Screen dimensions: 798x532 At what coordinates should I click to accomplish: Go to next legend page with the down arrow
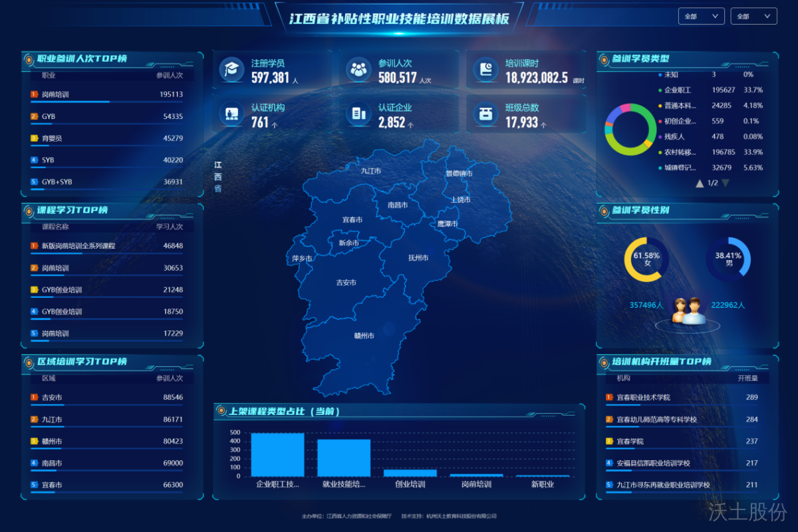(726, 183)
